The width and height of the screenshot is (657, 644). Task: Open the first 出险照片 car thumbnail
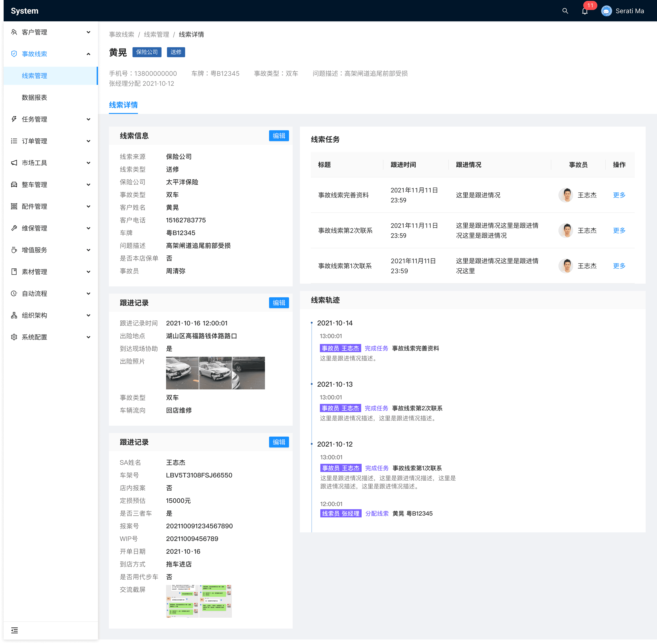[x=182, y=373]
